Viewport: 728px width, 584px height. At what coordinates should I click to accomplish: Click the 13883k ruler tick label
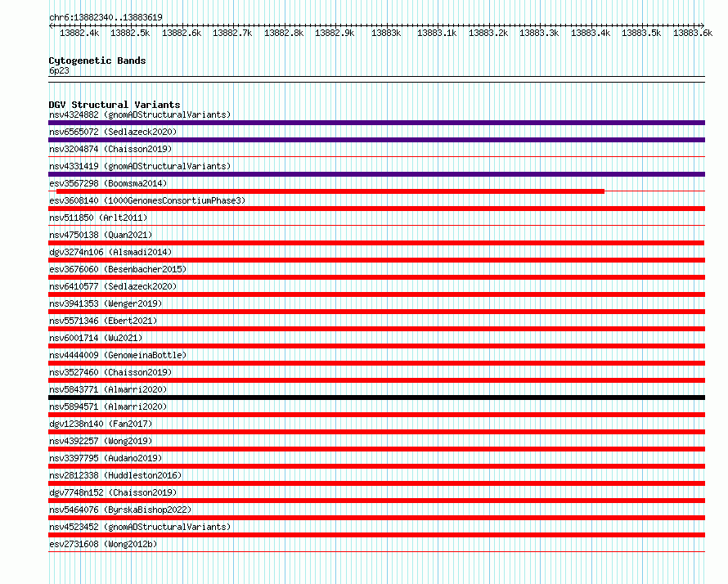pyautogui.click(x=386, y=33)
